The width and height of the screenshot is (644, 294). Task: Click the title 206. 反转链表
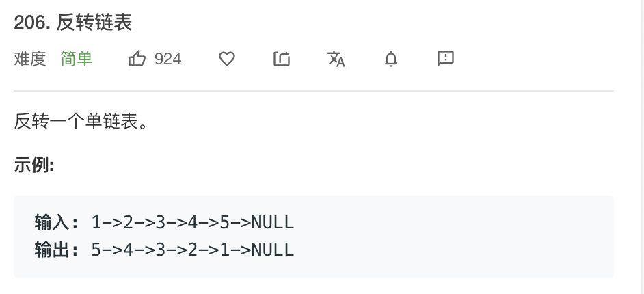(73, 22)
